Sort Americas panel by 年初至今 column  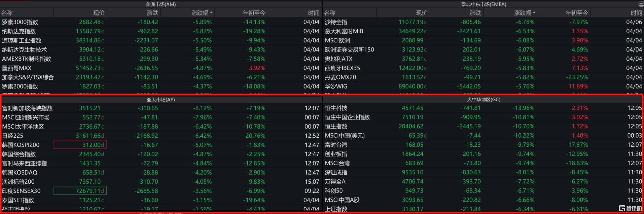(254, 13)
